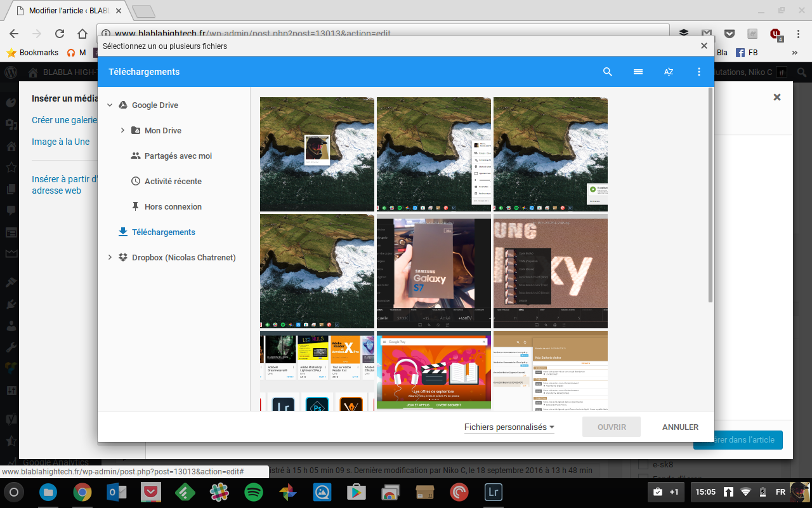The height and width of the screenshot is (508, 812).
Task: Expand the Mon Drive folder
Action: [122, 131]
